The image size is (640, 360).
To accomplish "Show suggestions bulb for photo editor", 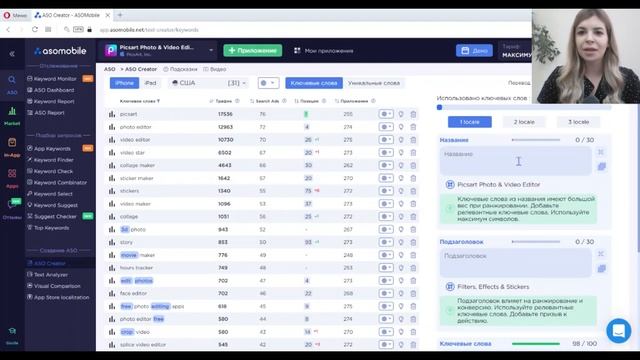I will tap(401, 127).
